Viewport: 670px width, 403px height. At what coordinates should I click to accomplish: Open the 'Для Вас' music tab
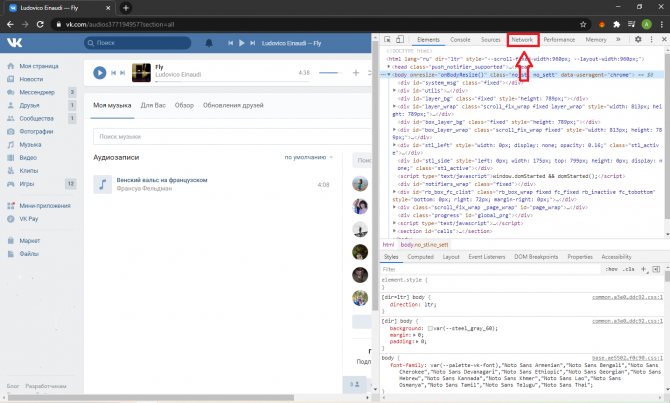[x=153, y=105]
